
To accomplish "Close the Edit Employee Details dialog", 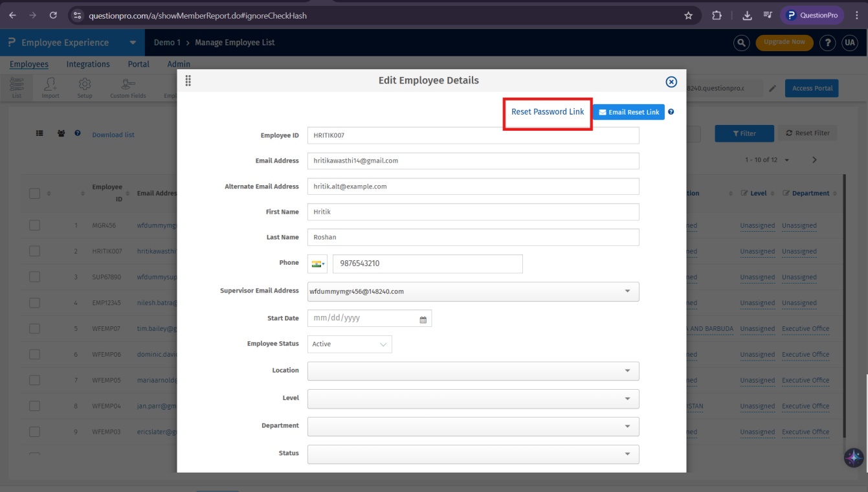I will click(x=671, y=82).
